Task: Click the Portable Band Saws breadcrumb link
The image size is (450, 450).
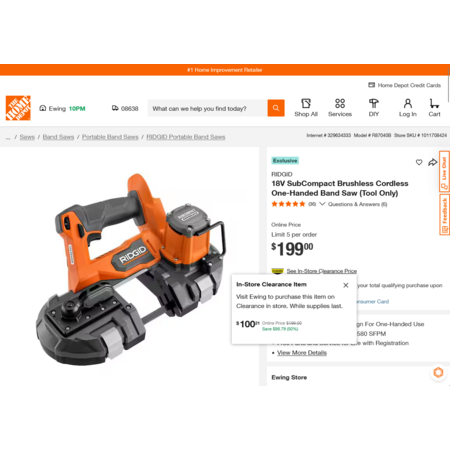Action: (110, 137)
